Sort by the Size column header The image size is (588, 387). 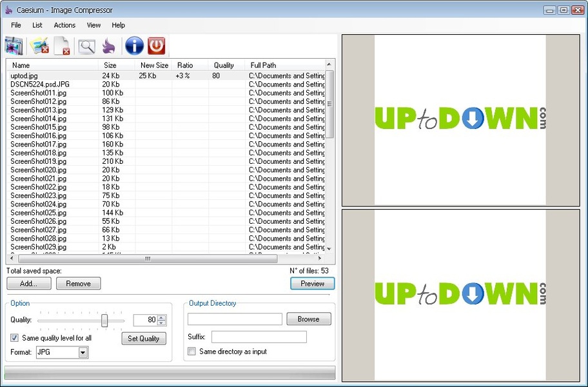coord(117,65)
